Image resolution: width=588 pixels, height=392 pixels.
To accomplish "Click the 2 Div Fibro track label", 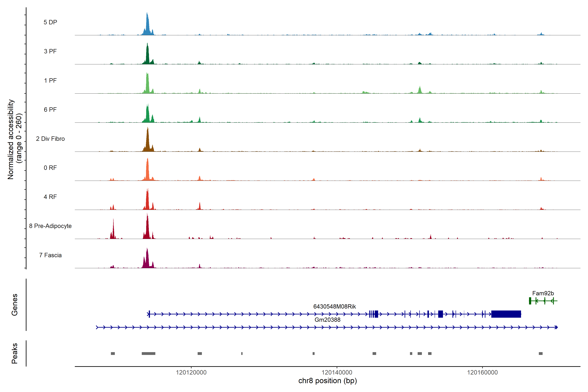I will (x=50, y=139).
